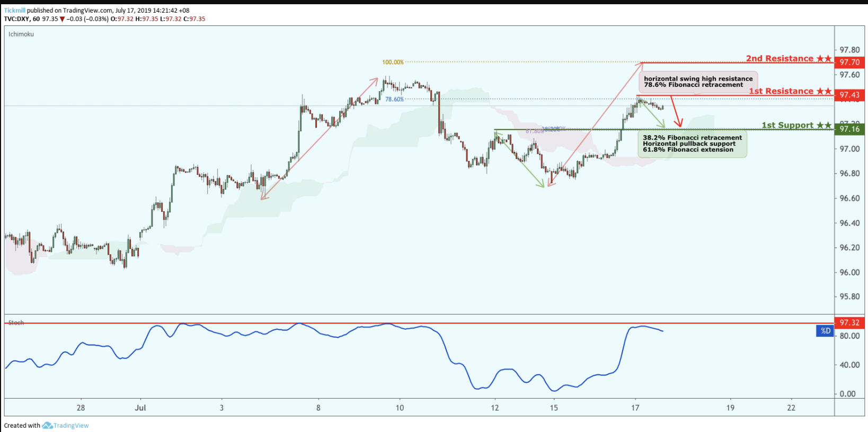Image resolution: width=868 pixels, height=432 pixels.
Task: Click the TradingView logo at bottom
Action: click(66, 425)
